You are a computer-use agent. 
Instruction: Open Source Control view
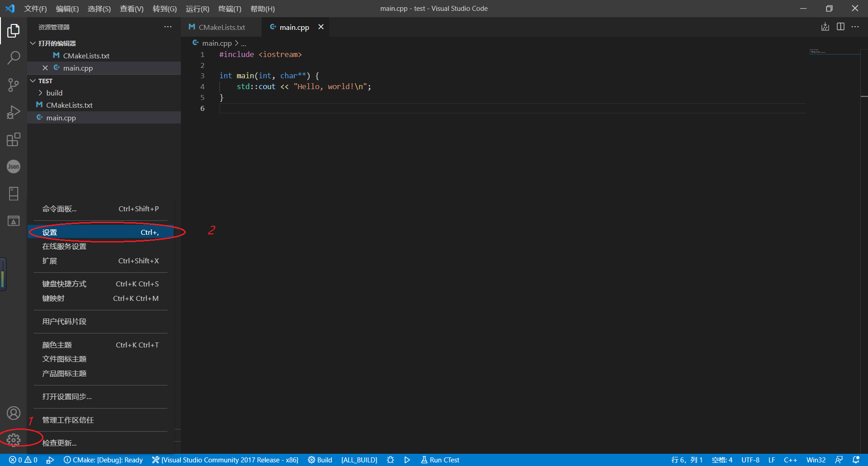pyautogui.click(x=14, y=85)
